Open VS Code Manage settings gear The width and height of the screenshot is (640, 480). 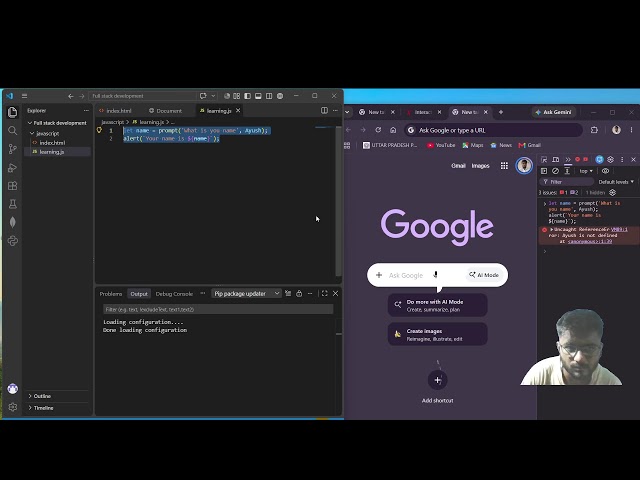click(x=13, y=407)
